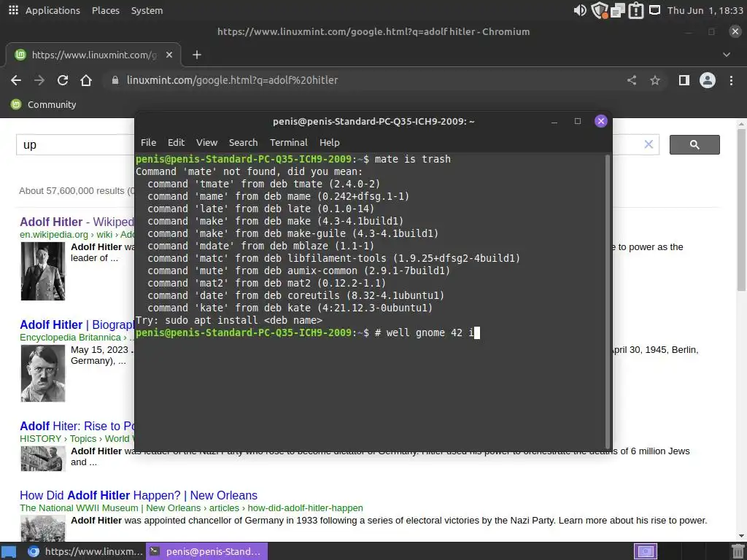Click the tray icon next to the shield

(617, 10)
